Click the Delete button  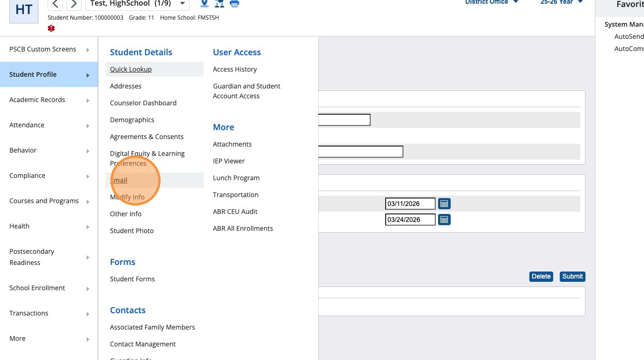point(541,276)
